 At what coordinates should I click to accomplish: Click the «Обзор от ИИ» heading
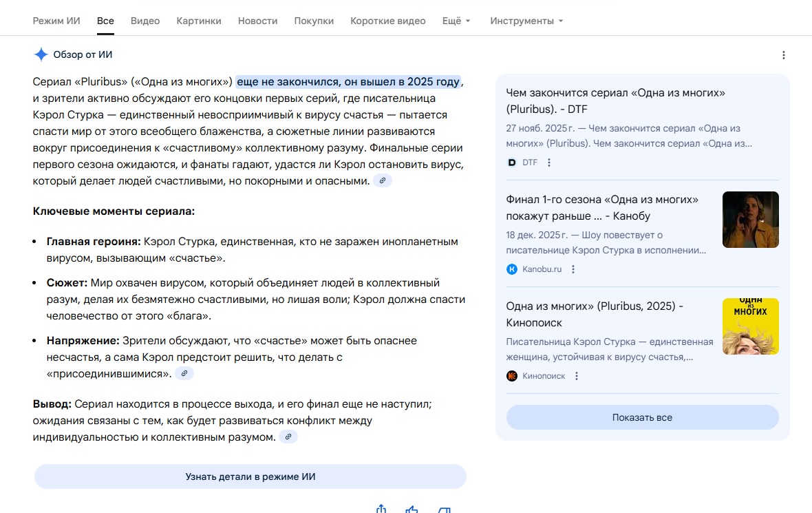83,54
